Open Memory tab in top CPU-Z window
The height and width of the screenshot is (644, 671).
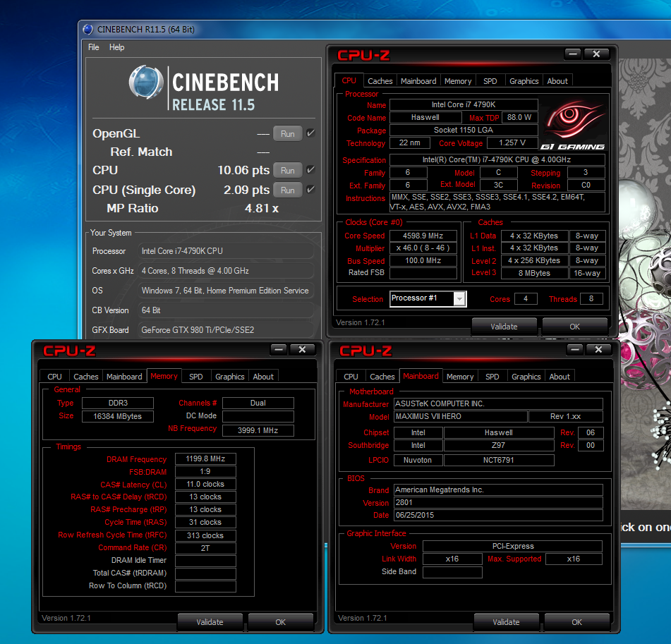(458, 81)
